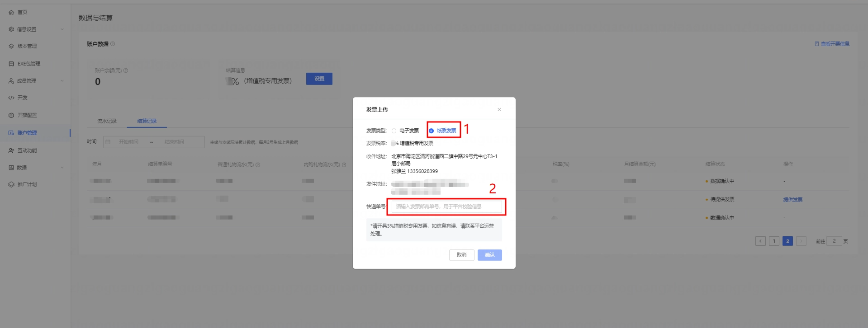Go to page 1 in pagination
868x328 pixels.
[x=774, y=241]
